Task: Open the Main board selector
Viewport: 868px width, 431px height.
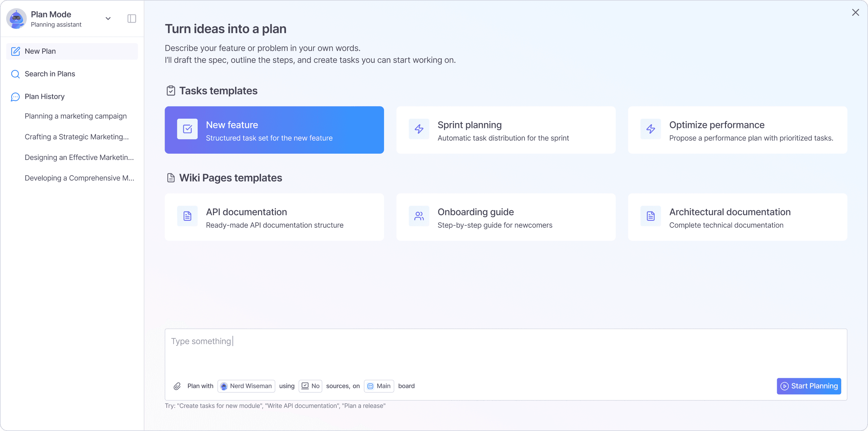Action: point(379,386)
